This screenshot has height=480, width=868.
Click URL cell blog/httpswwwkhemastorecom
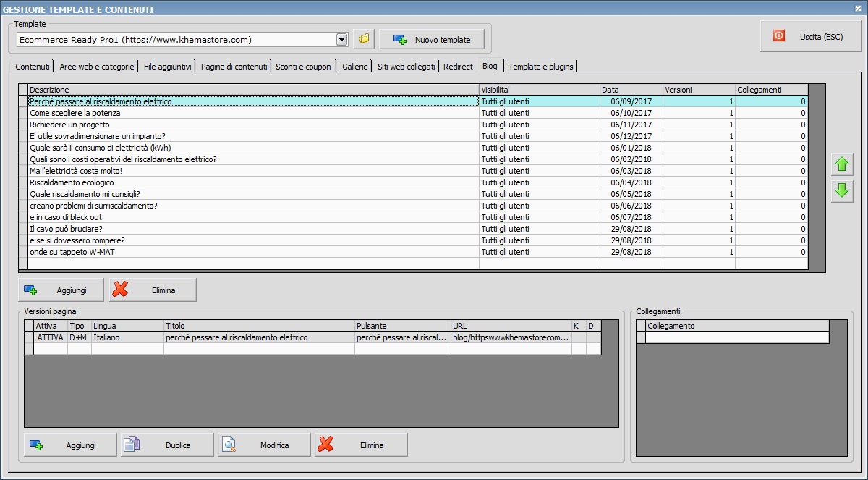511,337
